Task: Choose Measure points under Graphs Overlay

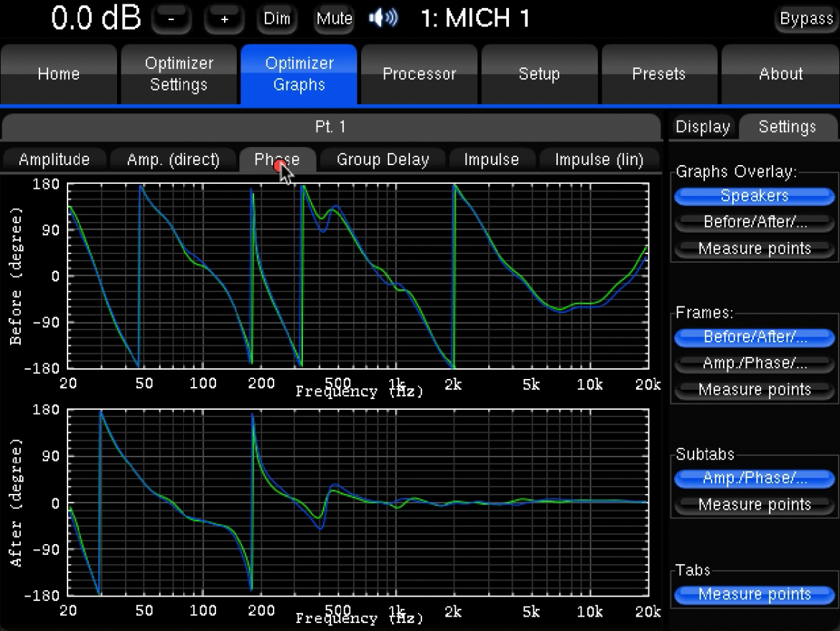Action: pyautogui.click(x=755, y=248)
